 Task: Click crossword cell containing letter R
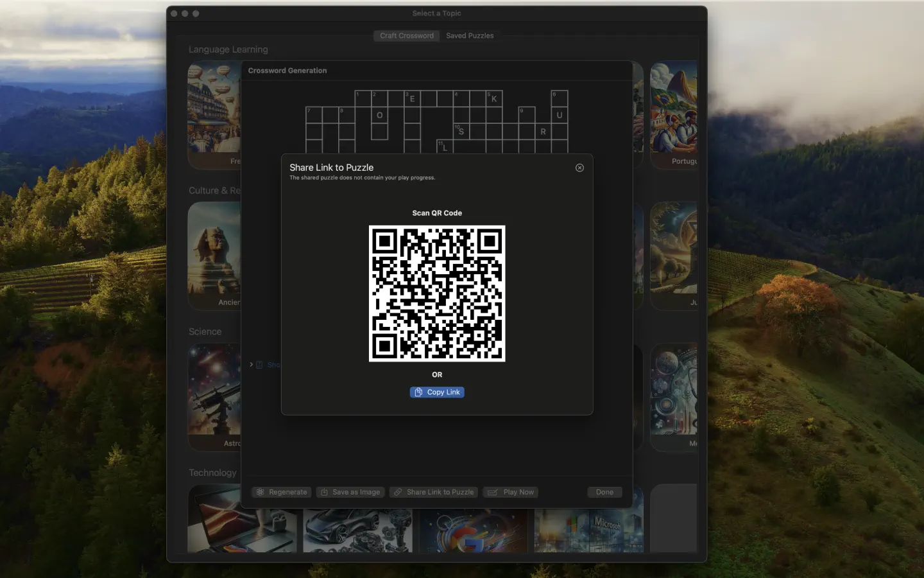point(543,131)
